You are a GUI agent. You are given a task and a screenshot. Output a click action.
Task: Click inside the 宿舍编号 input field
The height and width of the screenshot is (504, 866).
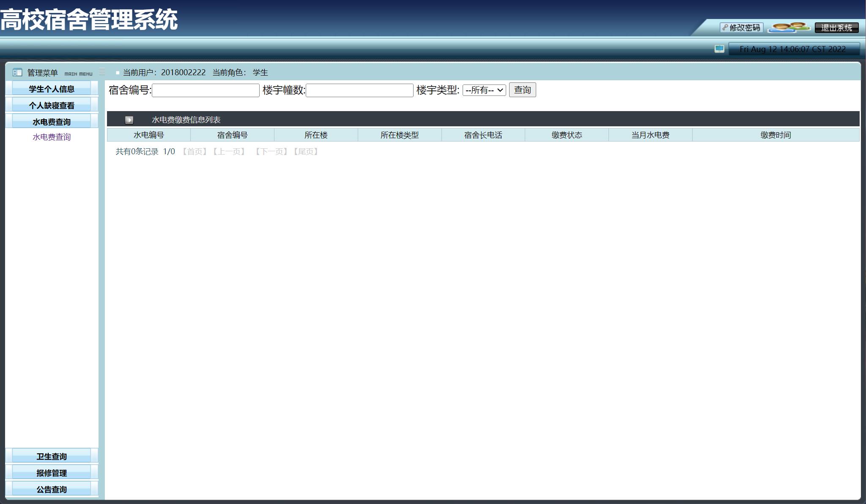click(x=205, y=90)
